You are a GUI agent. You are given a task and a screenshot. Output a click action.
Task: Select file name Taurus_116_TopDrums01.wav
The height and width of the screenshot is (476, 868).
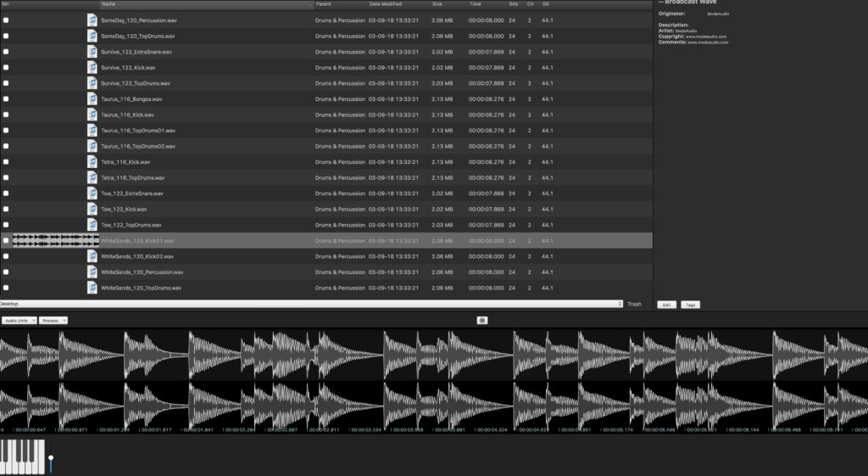(138, 131)
